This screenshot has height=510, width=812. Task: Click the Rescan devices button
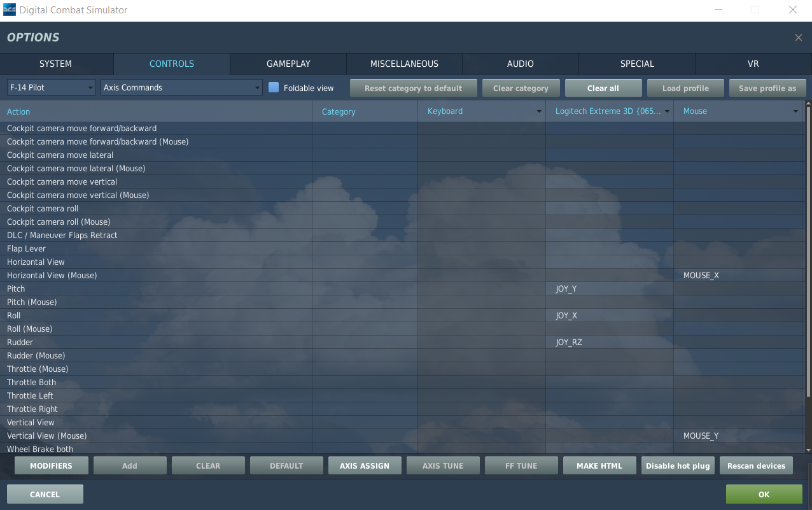tap(757, 465)
